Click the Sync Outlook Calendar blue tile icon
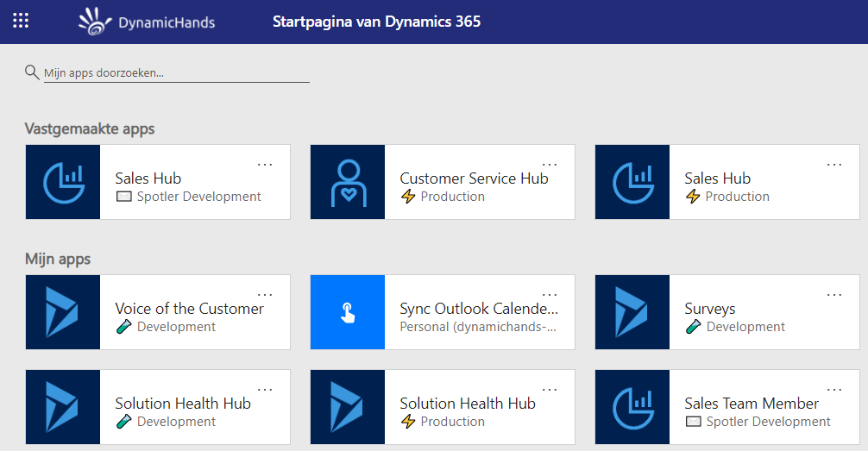 (x=348, y=312)
